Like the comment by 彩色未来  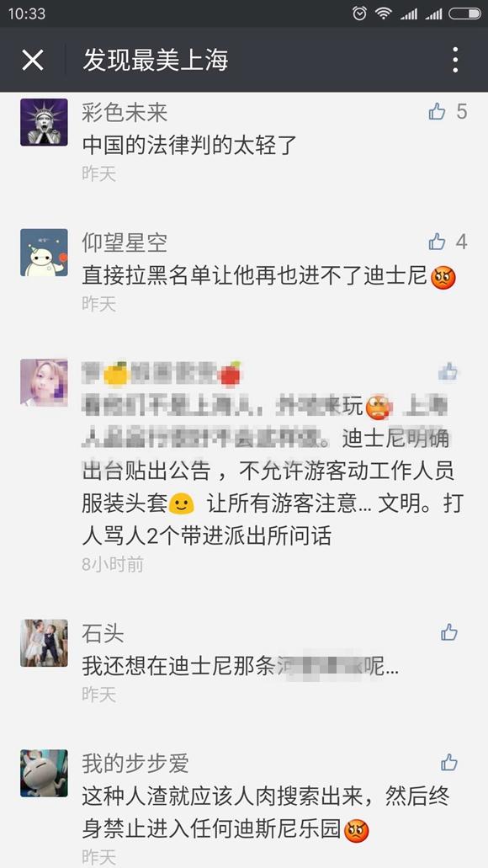click(438, 112)
